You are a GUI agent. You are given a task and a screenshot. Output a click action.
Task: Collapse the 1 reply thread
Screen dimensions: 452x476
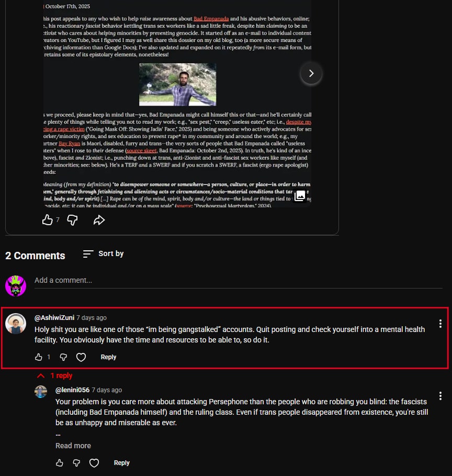pyautogui.click(x=54, y=375)
